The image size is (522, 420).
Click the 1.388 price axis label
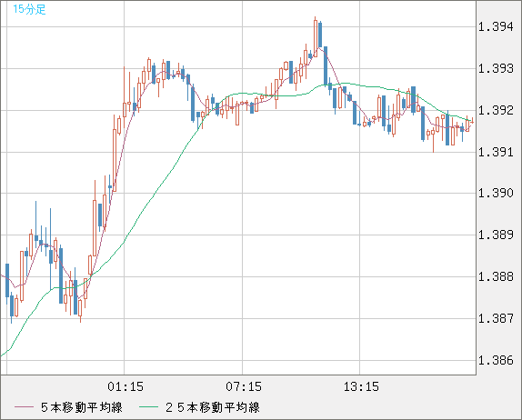[496, 276]
